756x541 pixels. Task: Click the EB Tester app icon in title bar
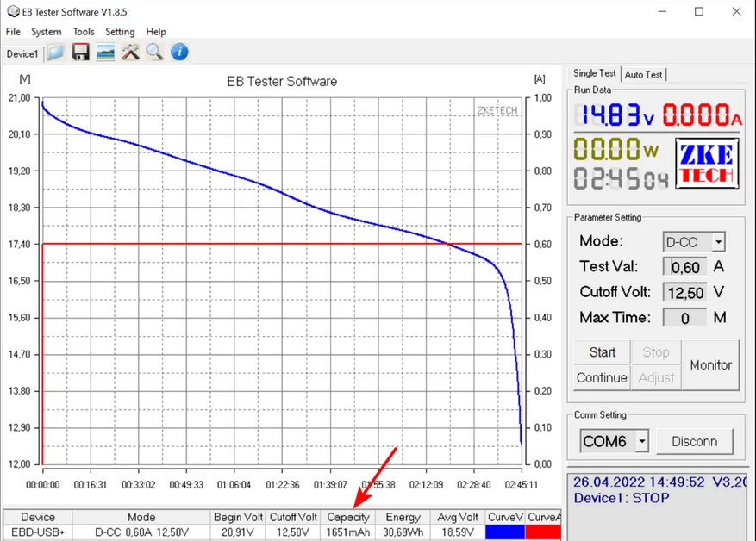[x=13, y=11]
